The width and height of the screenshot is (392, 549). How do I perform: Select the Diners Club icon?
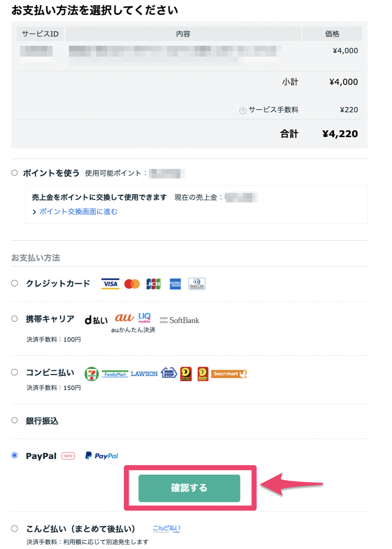coord(196,284)
